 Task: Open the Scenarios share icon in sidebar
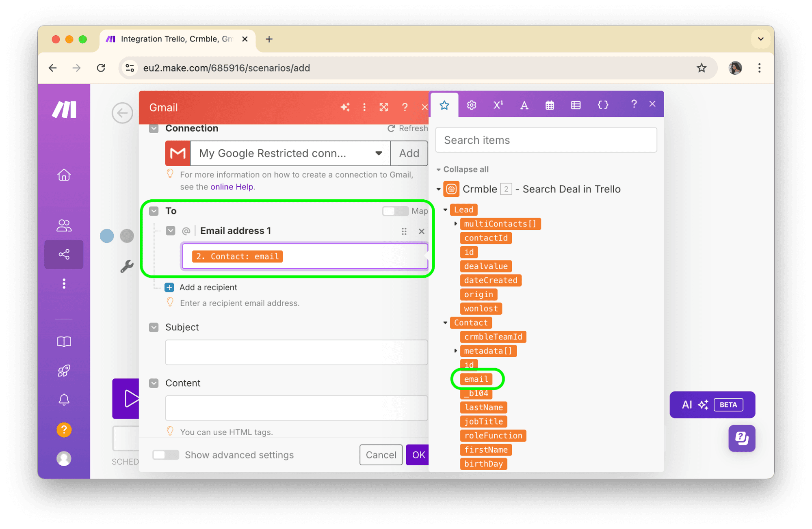(x=64, y=255)
